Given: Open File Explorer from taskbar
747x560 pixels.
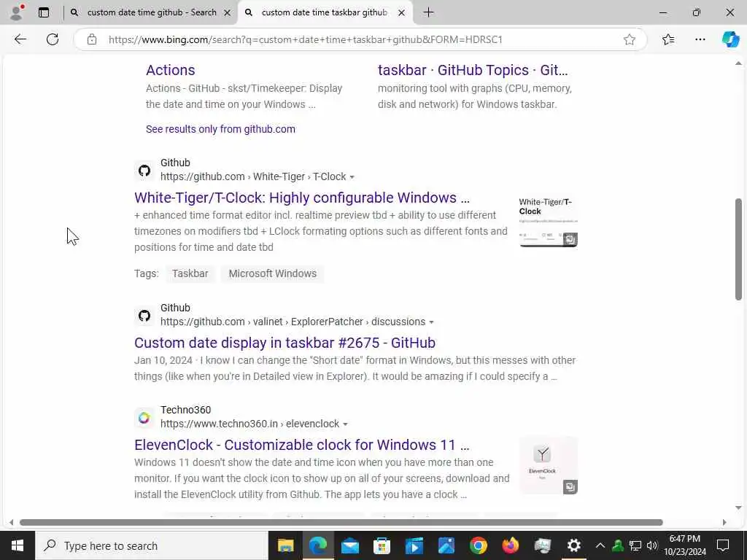Looking at the screenshot, I should tap(285, 545).
